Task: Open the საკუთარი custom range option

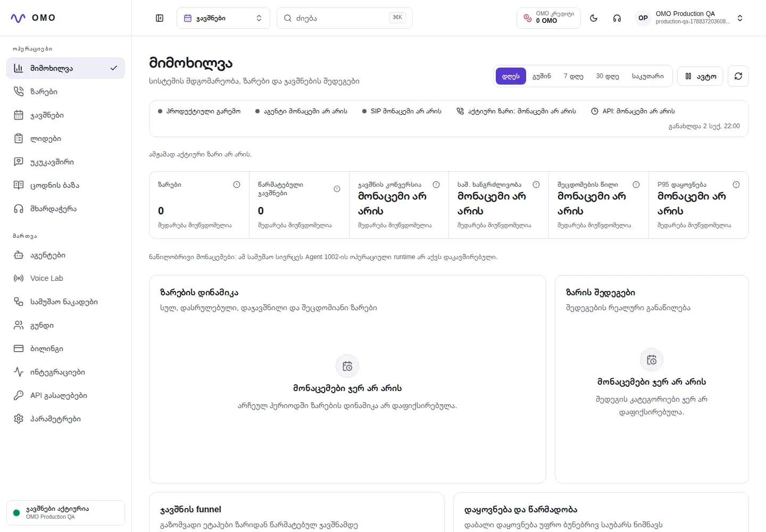Action: click(648, 76)
